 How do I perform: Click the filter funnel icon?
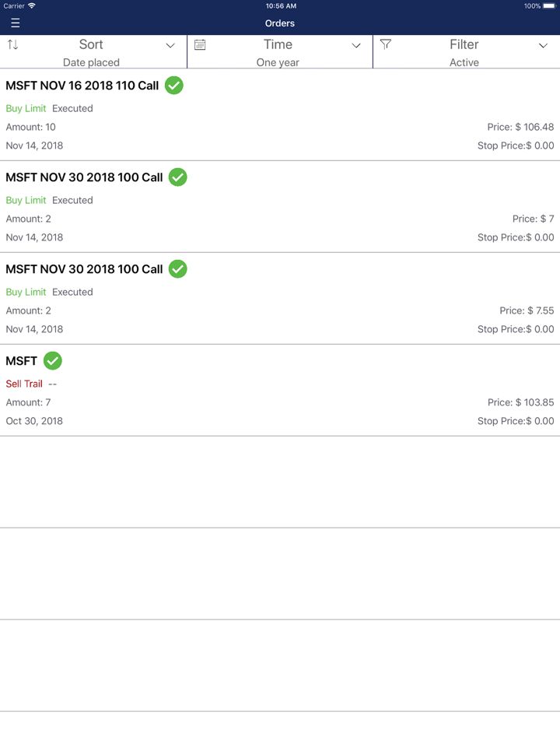tap(386, 45)
